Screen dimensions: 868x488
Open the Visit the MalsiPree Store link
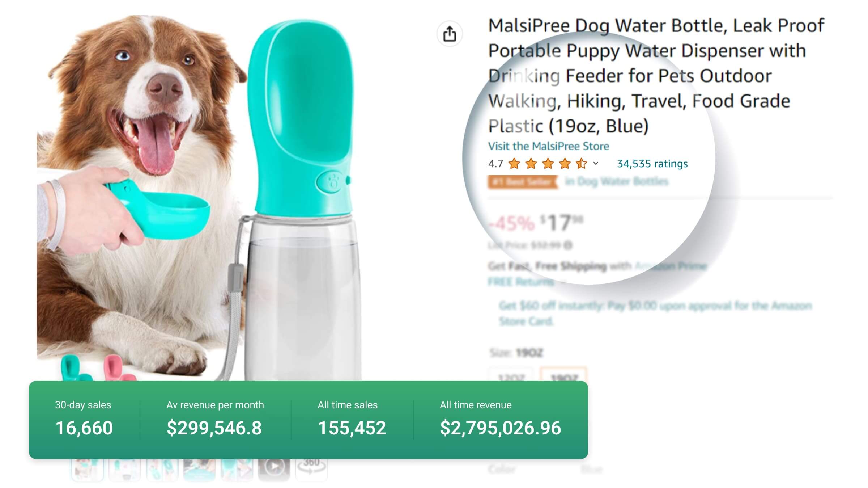click(548, 146)
